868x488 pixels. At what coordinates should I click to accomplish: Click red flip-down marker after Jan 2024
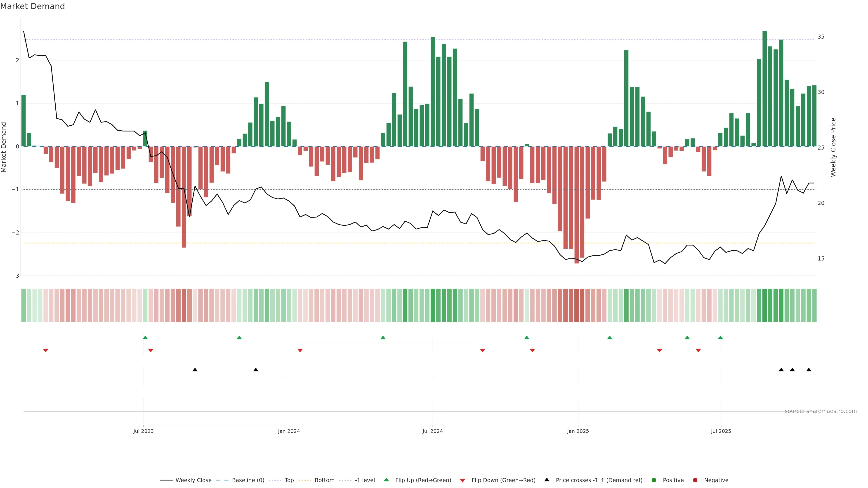[x=300, y=351]
